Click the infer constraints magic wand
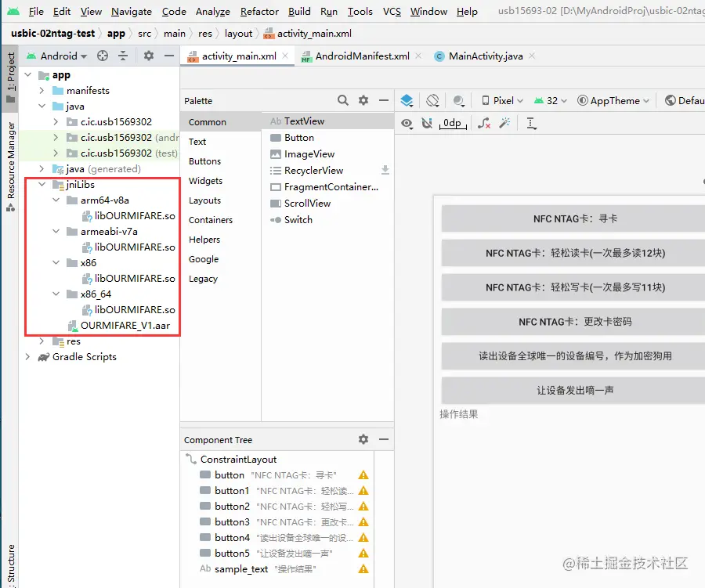This screenshot has width=705, height=588. (505, 123)
